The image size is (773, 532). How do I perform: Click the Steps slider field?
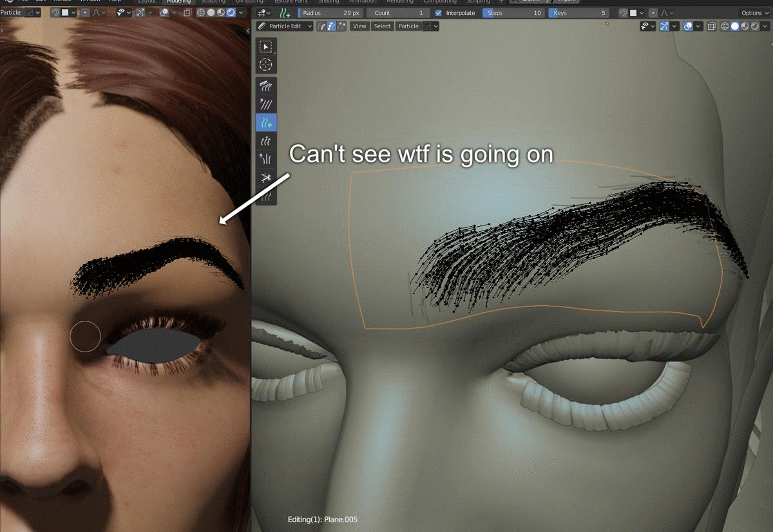(513, 13)
